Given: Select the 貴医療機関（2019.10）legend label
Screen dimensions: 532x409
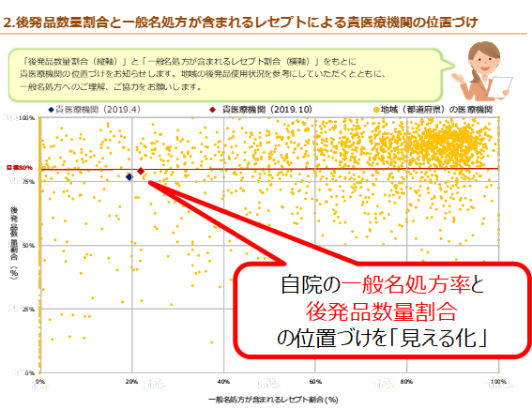Looking at the screenshot, I should pos(267,110).
